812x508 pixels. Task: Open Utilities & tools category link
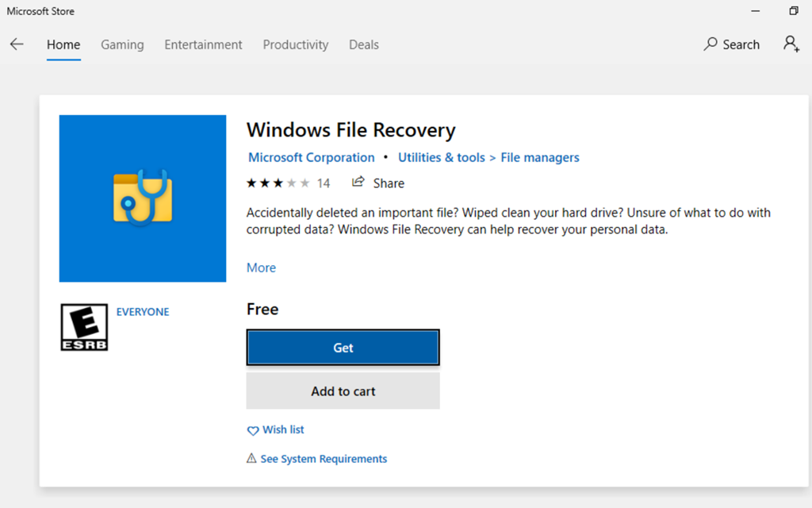pos(441,157)
